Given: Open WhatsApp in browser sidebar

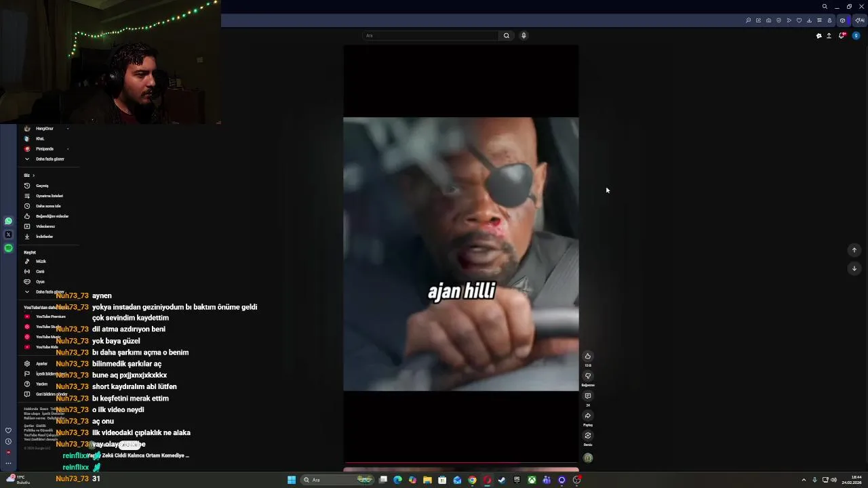Looking at the screenshot, I should (8, 221).
